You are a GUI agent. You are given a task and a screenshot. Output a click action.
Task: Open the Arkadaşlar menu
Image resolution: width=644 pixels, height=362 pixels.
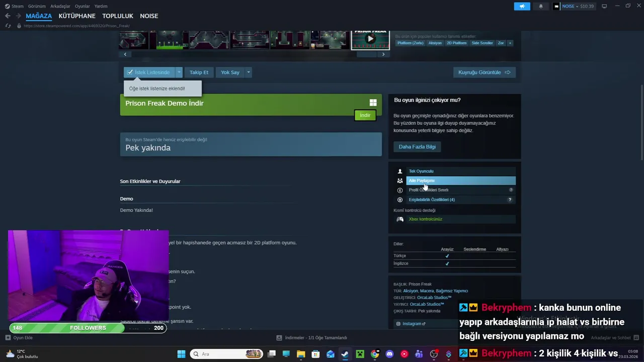click(x=60, y=6)
